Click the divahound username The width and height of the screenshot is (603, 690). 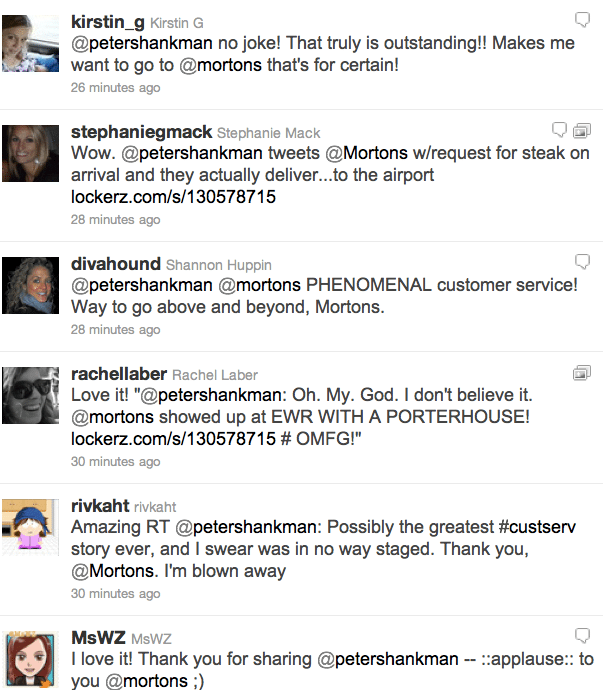(x=115, y=264)
